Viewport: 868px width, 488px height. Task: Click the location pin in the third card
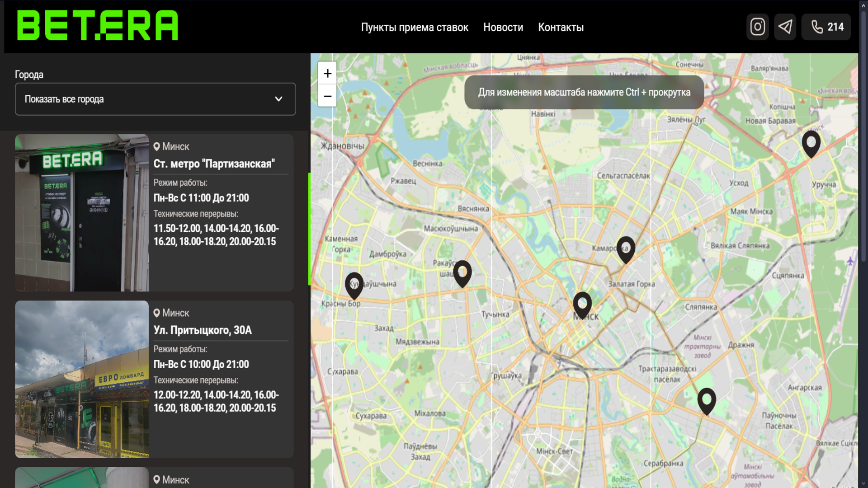pyautogui.click(x=157, y=480)
